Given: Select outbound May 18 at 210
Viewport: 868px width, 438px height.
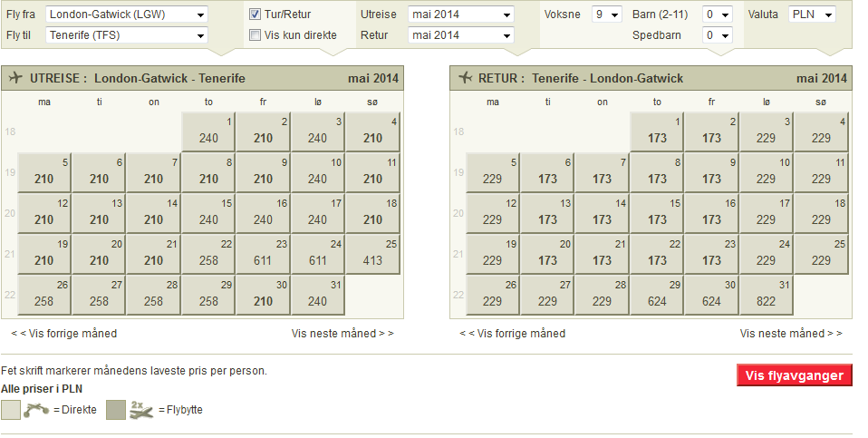Looking at the screenshot, I should point(372,214).
